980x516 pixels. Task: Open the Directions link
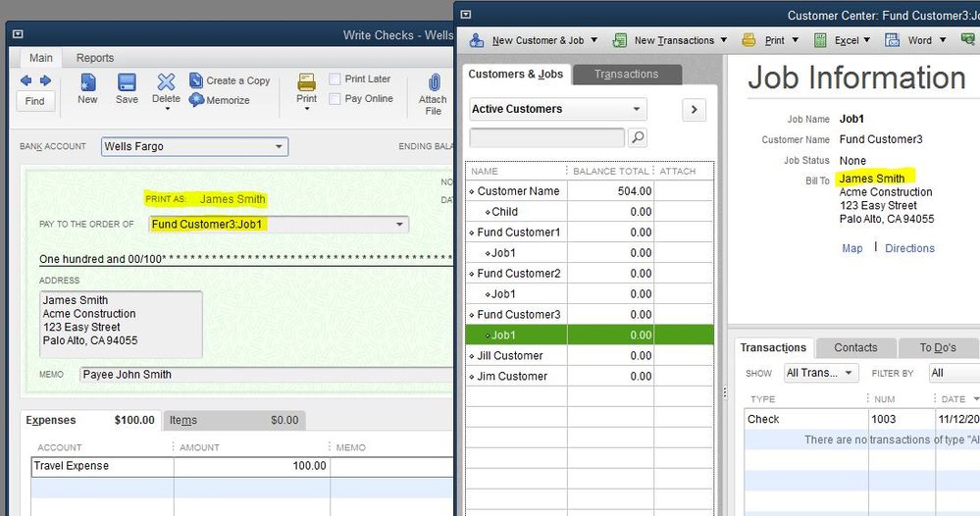point(909,248)
